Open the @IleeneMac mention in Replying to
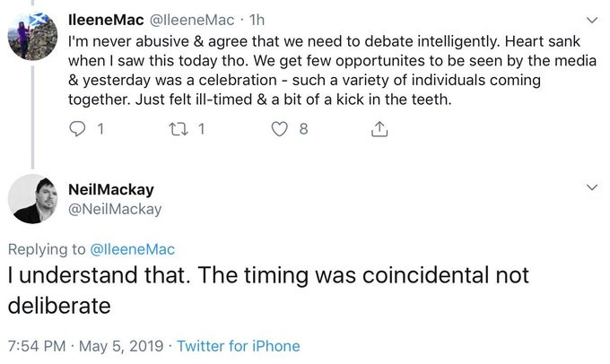The image size is (610, 364). tap(132, 249)
